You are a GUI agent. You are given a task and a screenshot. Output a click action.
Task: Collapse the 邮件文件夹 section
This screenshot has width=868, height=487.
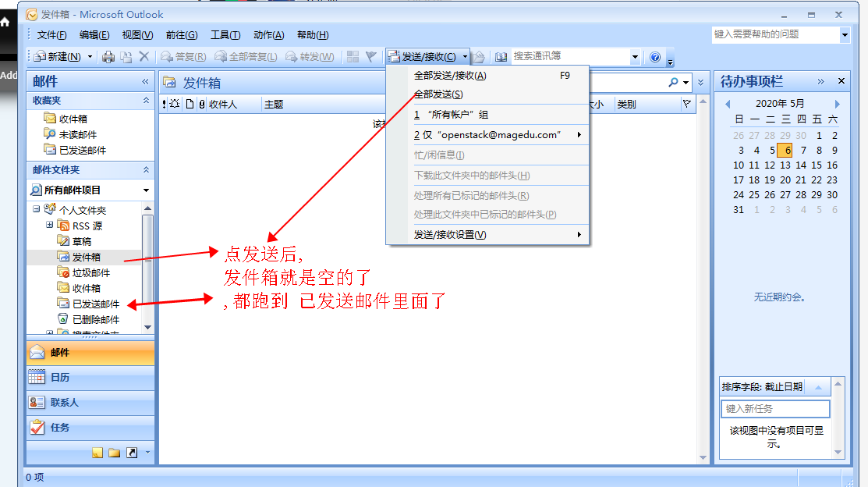(146, 169)
